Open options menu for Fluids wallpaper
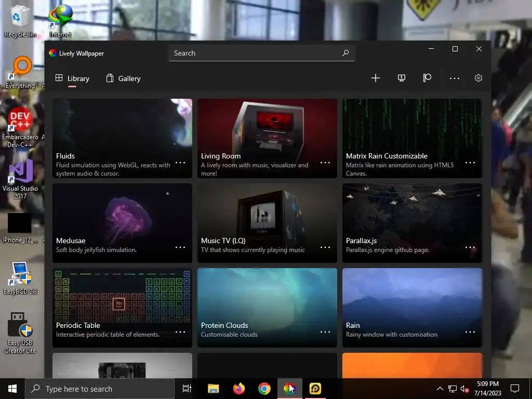The width and height of the screenshot is (532, 399). point(180,163)
